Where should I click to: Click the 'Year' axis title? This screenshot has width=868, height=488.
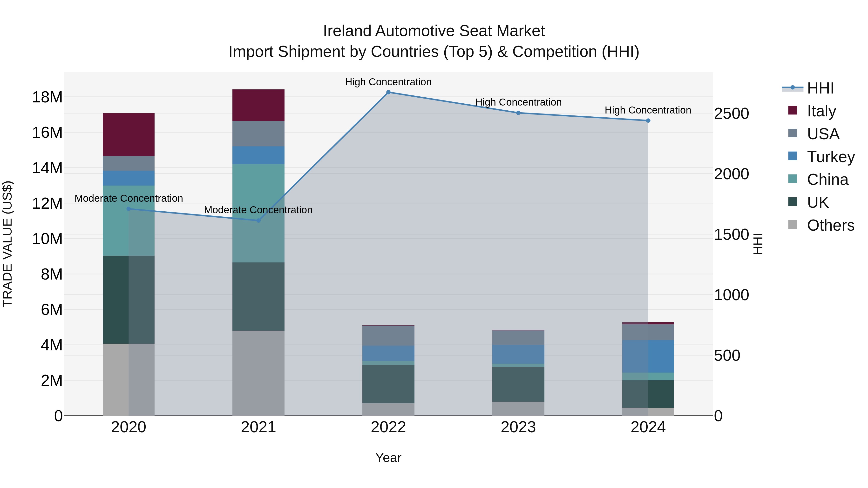[388, 458]
